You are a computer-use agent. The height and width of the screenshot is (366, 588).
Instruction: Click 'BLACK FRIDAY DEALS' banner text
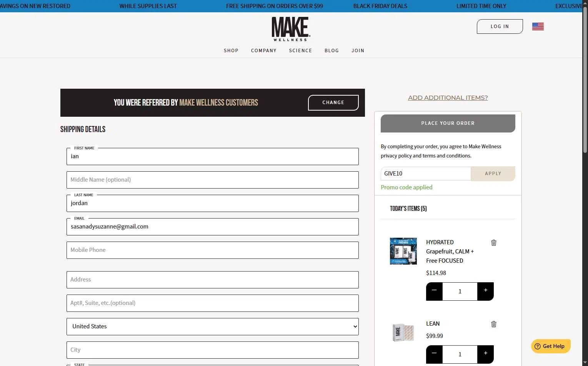(380, 6)
